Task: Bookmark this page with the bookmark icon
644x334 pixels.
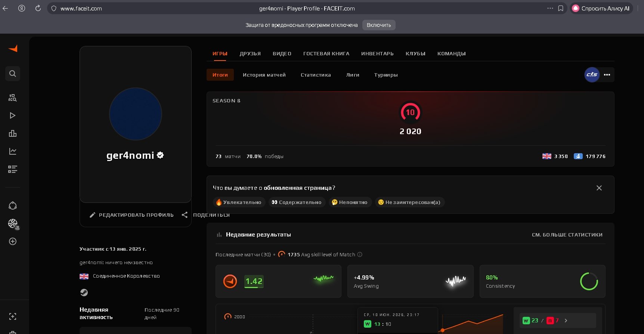Action: (561, 8)
